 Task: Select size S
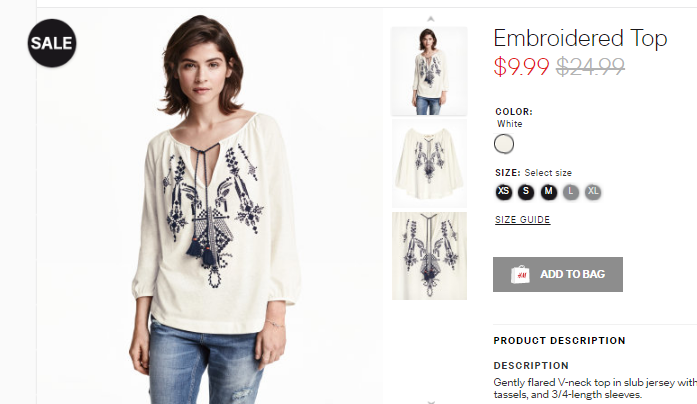526,192
